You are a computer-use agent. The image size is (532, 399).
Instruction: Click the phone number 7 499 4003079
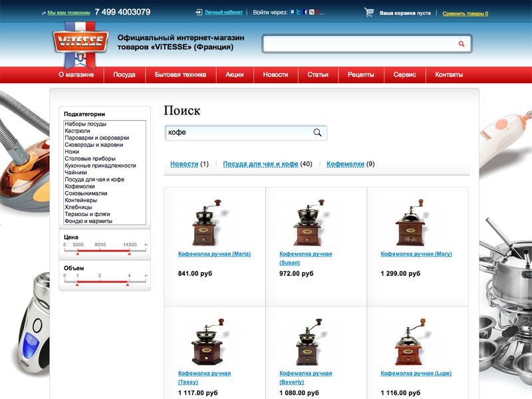(x=122, y=12)
